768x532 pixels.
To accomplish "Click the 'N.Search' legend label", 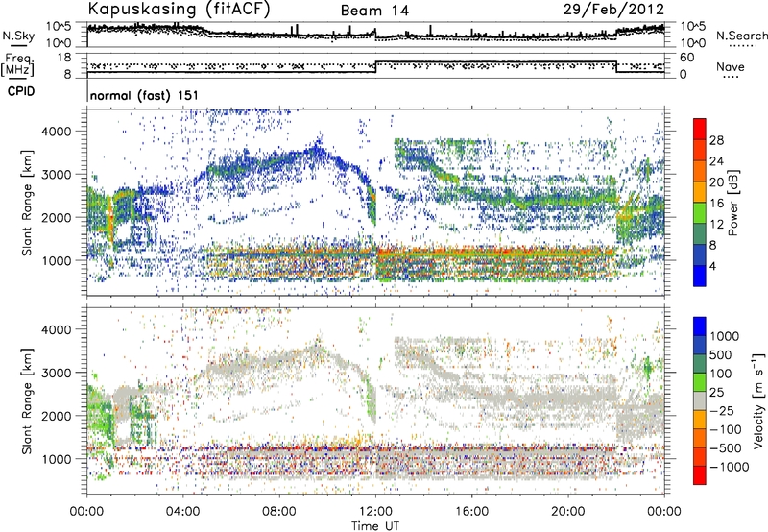I will tap(741, 36).
